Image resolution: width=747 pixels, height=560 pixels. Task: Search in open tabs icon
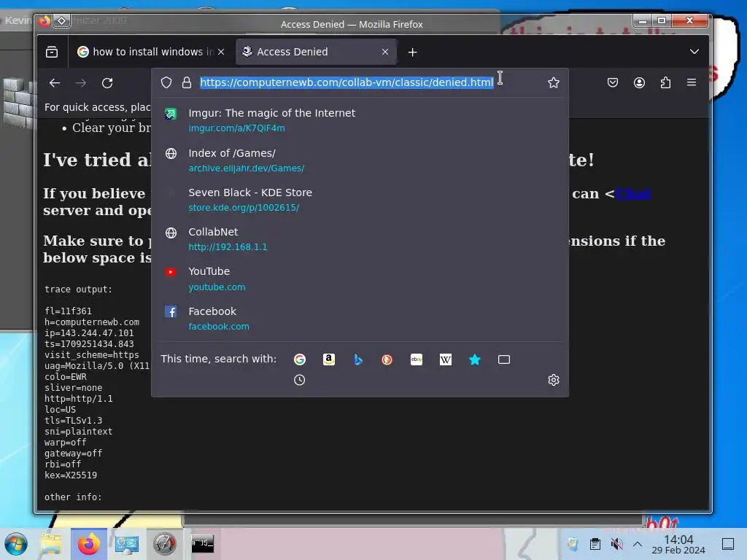[504, 359]
